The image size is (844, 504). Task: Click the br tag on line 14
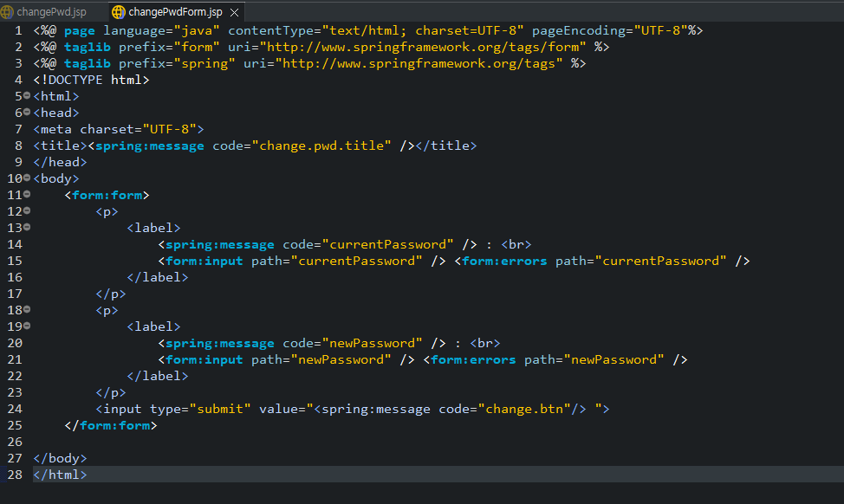(x=516, y=244)
